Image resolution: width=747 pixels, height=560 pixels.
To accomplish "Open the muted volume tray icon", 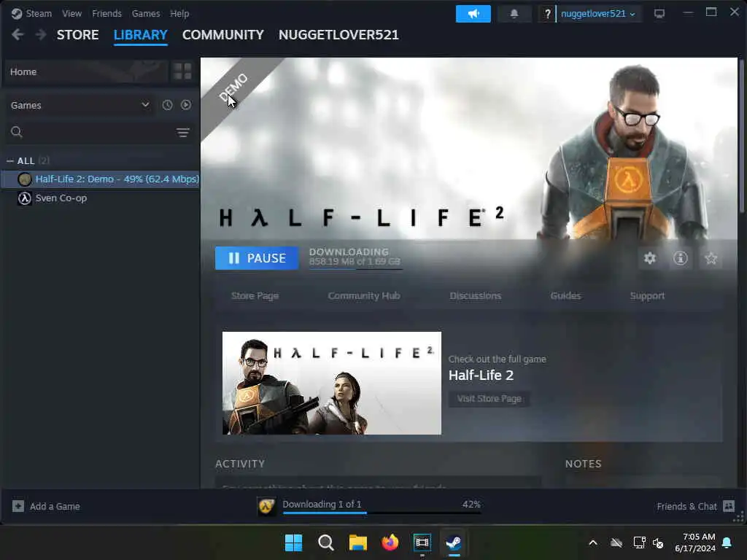I will tap(659, 542).
